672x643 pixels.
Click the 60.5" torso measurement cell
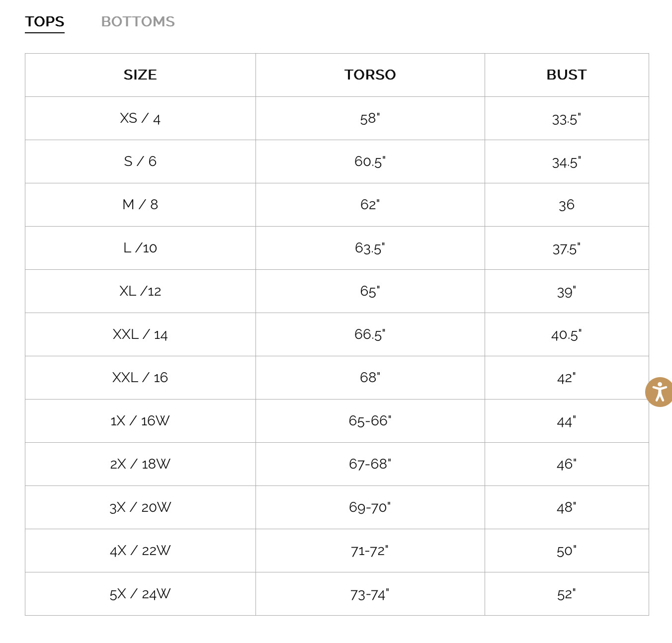point(370,161)
